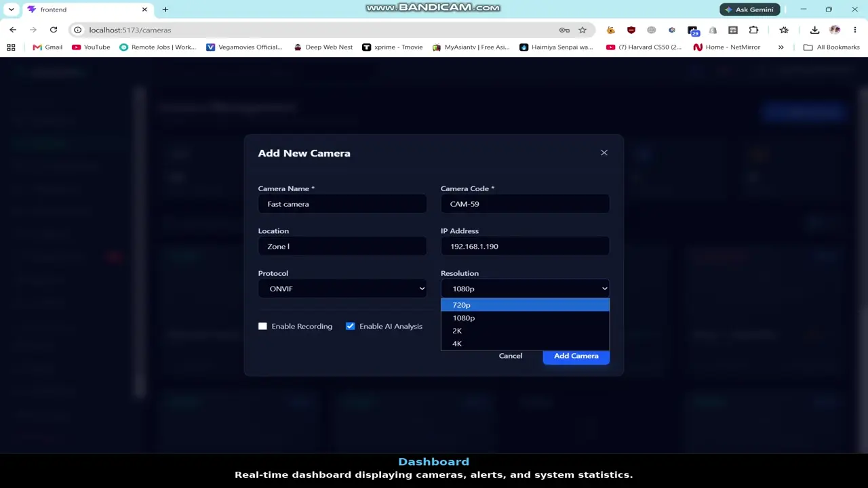Open the YouTube bookmark
Screen dimensions: 868x488
point(91,47)
